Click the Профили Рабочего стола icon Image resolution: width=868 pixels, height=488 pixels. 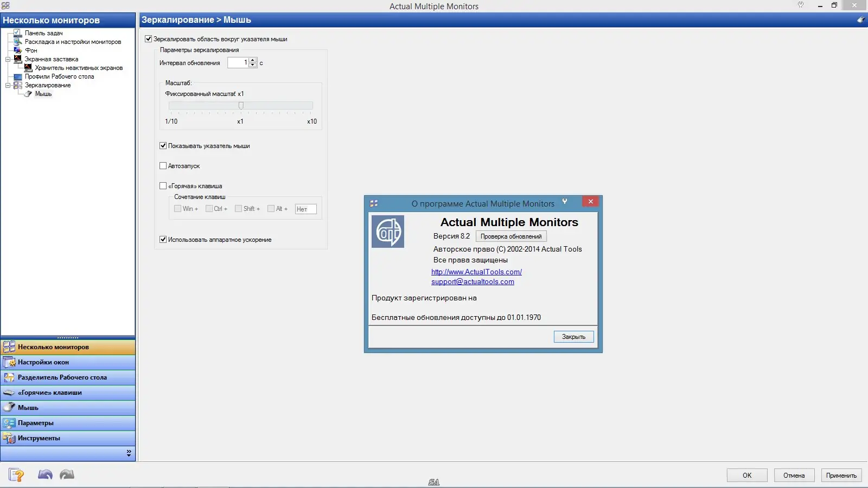17,76
